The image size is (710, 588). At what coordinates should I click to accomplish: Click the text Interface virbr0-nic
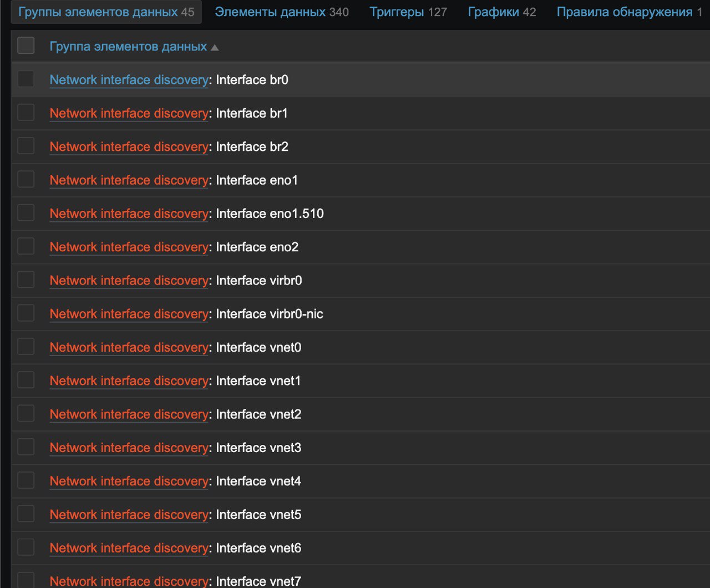coord(270,314)
